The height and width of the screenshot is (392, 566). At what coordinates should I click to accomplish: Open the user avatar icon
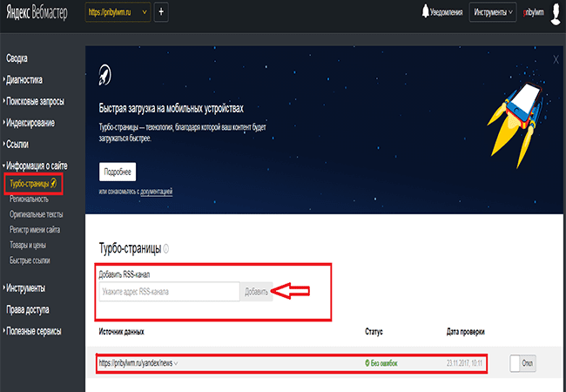[556, 13]
